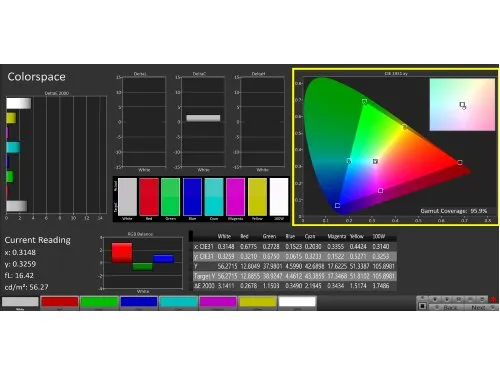This screenshot has width=500, height=375.
Task: Click the Magenta column header in data table
Action: (x=337, y=236)
